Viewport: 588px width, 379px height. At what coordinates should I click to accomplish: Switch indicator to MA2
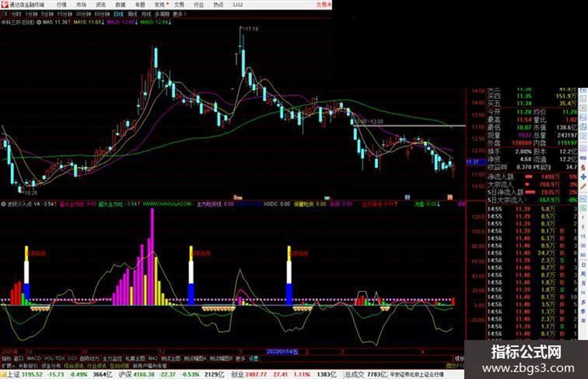[x=152, y=358]
